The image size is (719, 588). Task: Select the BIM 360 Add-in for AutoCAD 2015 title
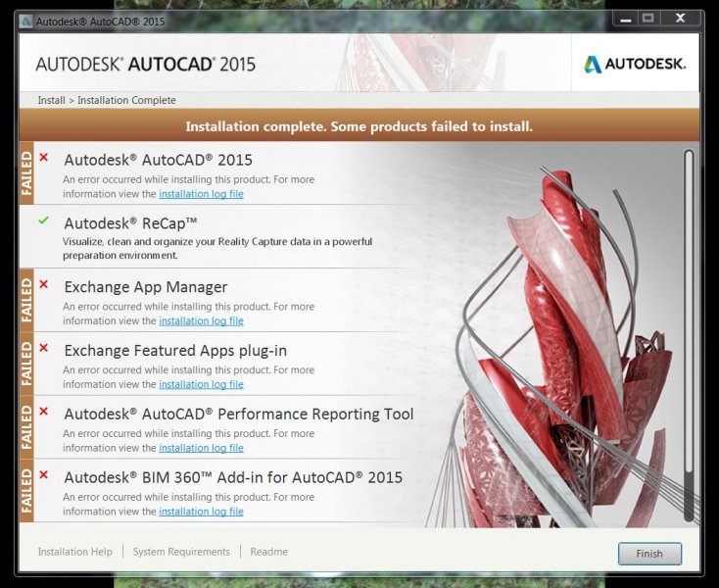[233, 477]
